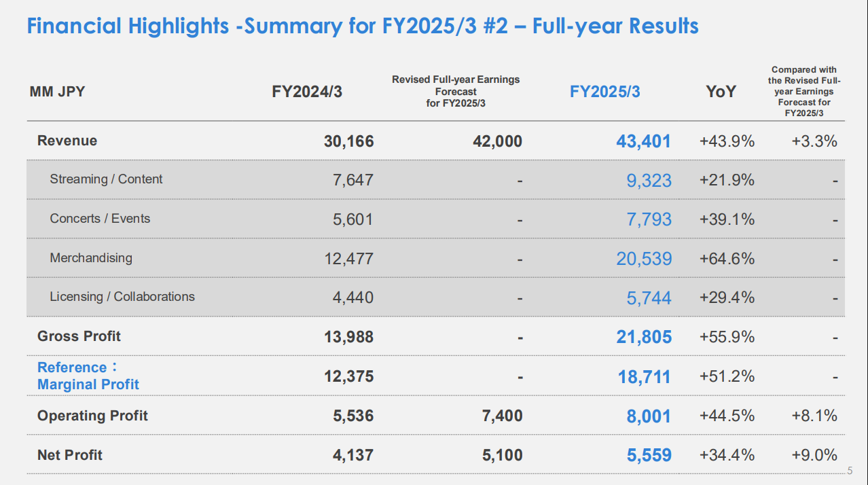Screen dimensions: 868x485
Task: Click the Streaming / Content row label
Action: coord(106,179)
